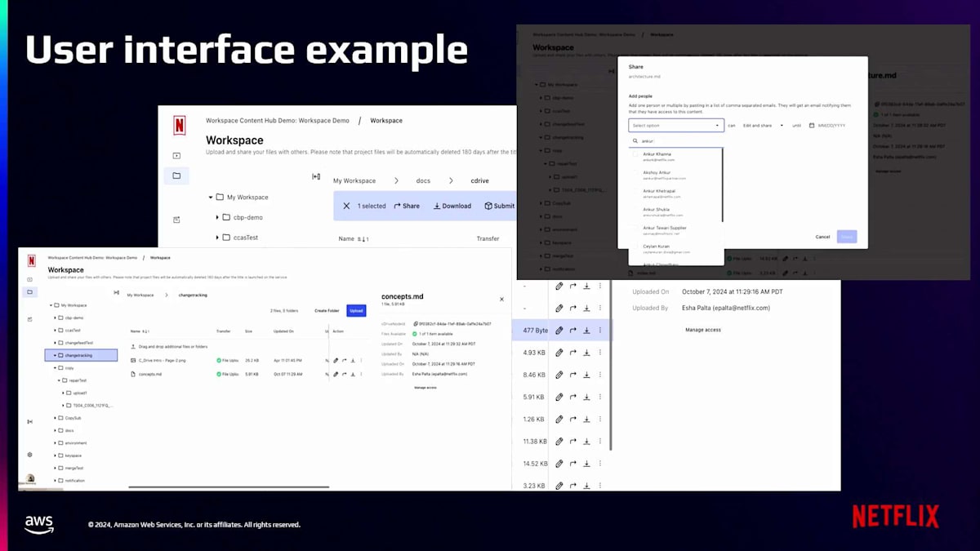Screen dimensions: 980x551
Task: Expand CopySub folder in changetracking window
Action: click(x=56, y=418)
